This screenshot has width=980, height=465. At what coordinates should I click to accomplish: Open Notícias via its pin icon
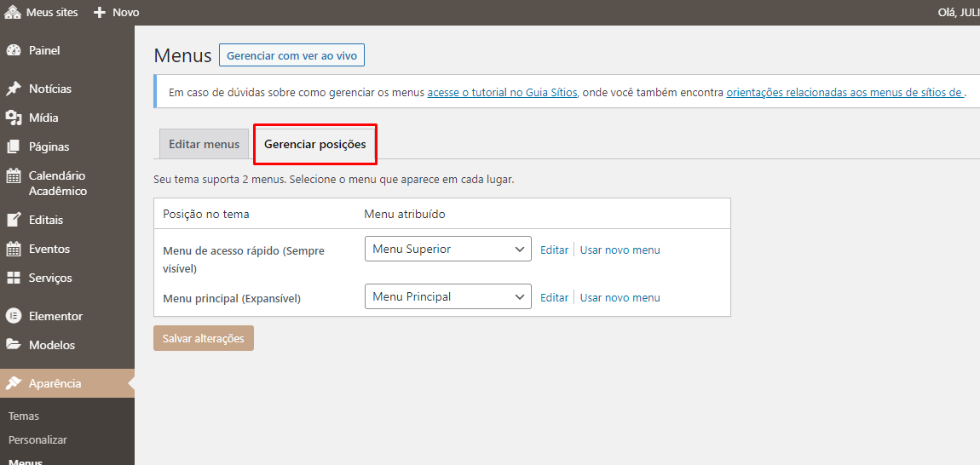[14, 89]
